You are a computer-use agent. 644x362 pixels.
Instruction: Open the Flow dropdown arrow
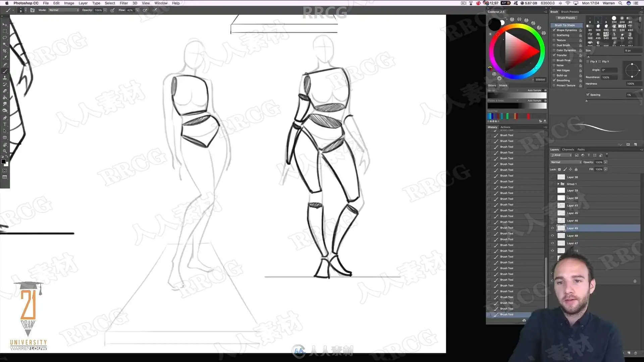click(x=137, y=10)
